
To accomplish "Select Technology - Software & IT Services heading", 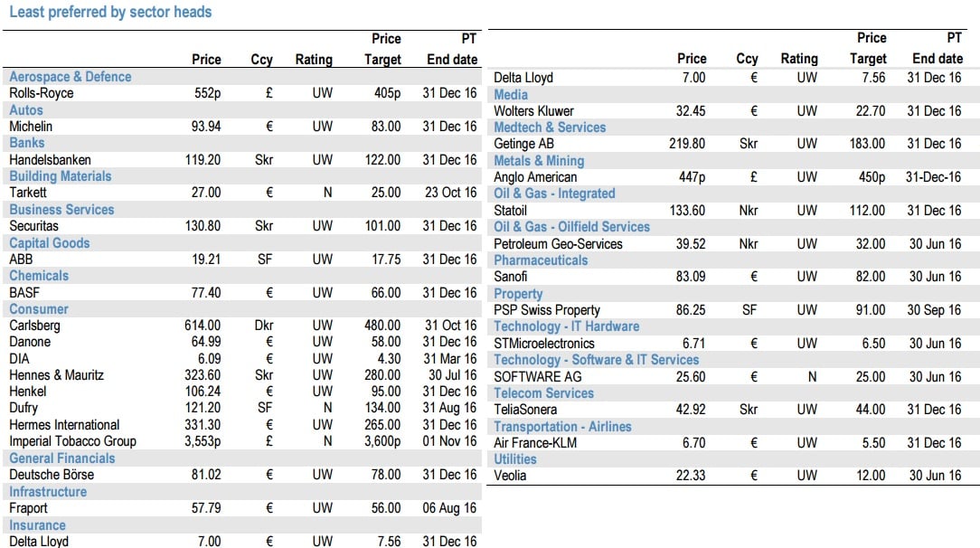I will coord(597,360).
